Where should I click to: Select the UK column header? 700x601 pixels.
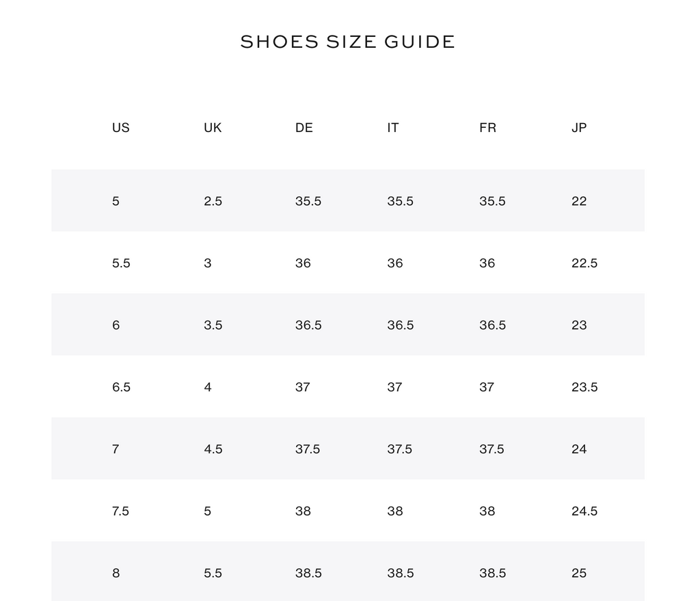213,128
